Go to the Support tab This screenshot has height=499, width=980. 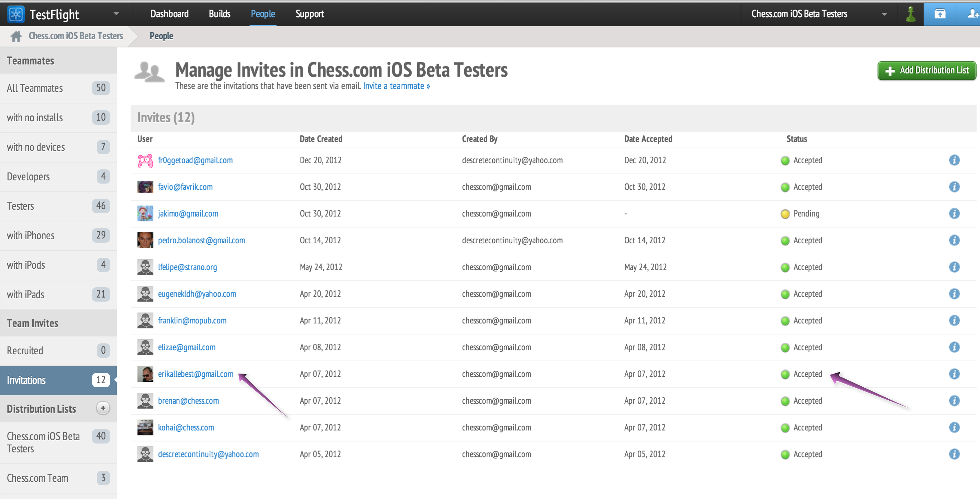310,14
